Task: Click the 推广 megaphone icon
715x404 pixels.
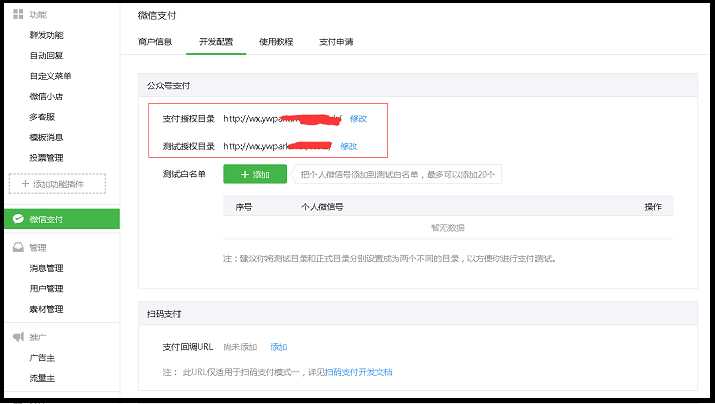Action: click(18, 337)
